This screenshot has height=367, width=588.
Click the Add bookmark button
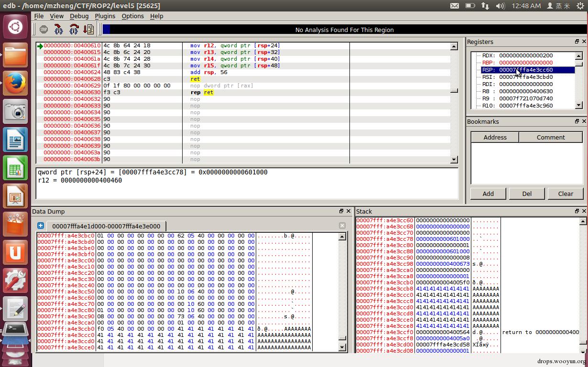click(x=488, y=194)
